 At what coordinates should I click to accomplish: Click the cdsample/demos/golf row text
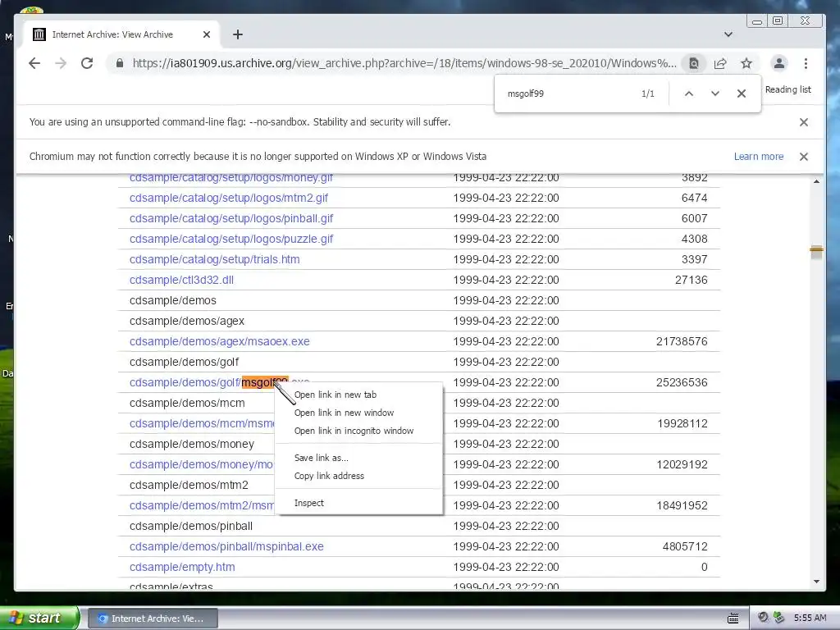pyautogui.click(x=185, y=362)
